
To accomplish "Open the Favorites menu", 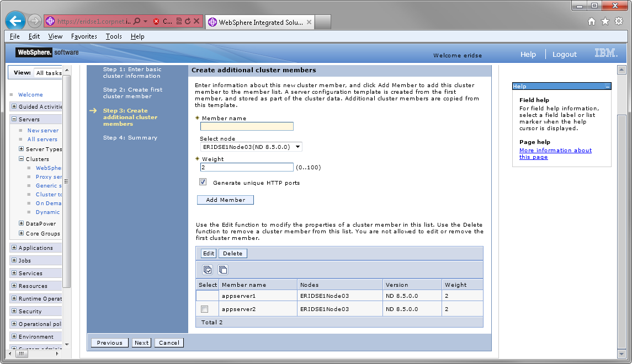I will 84,36.
